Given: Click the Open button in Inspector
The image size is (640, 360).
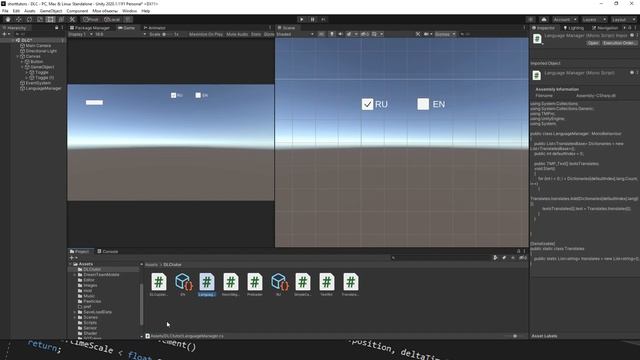Looking at the screenshot, I should point(593,43).
